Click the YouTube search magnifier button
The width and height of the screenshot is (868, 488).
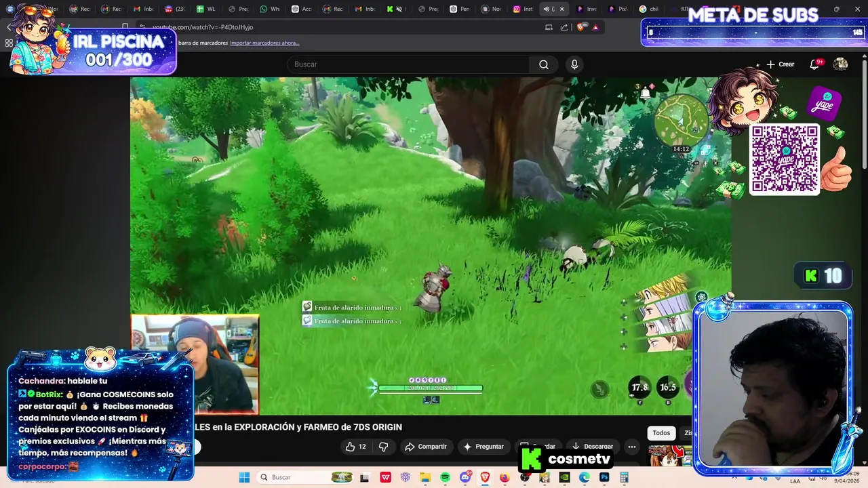coord(544,64)
